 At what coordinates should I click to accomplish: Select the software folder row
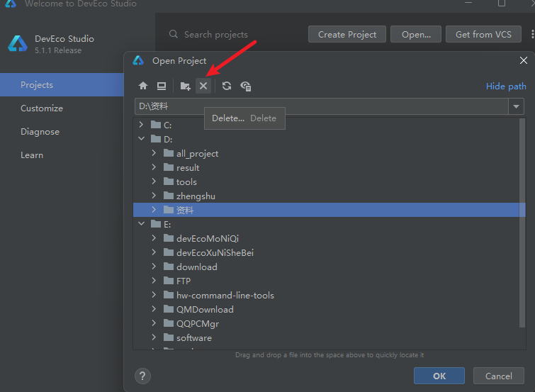[330, 337]
